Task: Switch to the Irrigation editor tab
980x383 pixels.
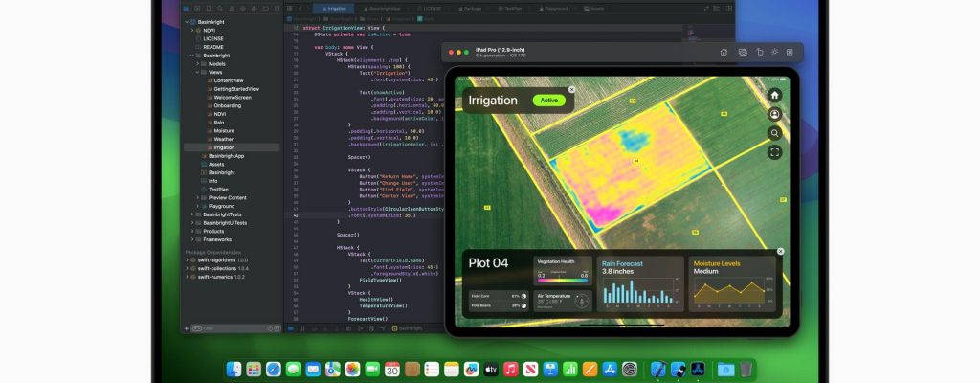Action: (x=332, y=8)
